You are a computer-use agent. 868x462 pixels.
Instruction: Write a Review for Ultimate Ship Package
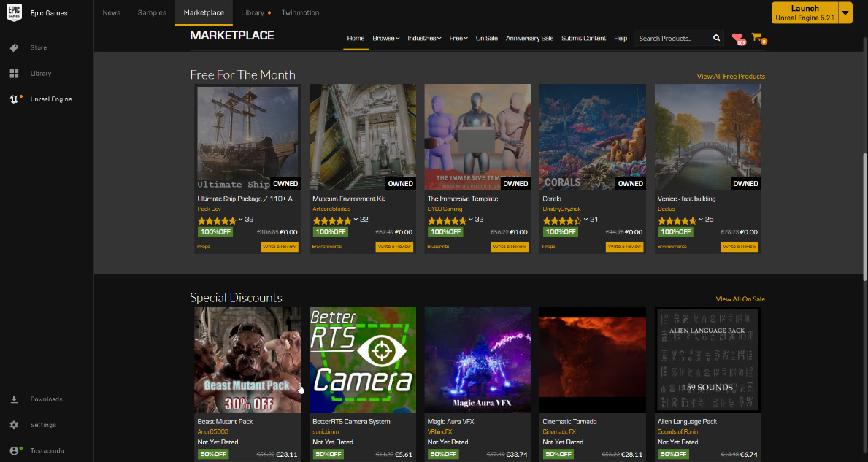pos(280,247)
